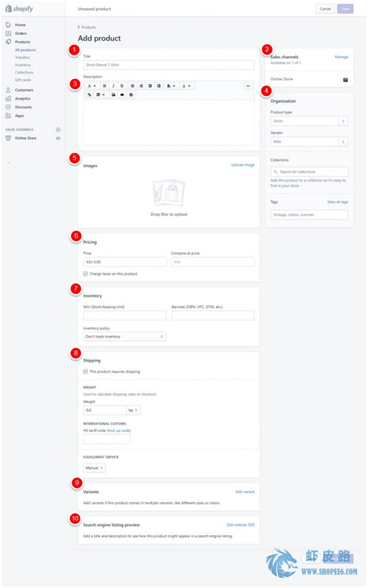Click the Upload image link
368x588 pixels.
pos(243,165)
